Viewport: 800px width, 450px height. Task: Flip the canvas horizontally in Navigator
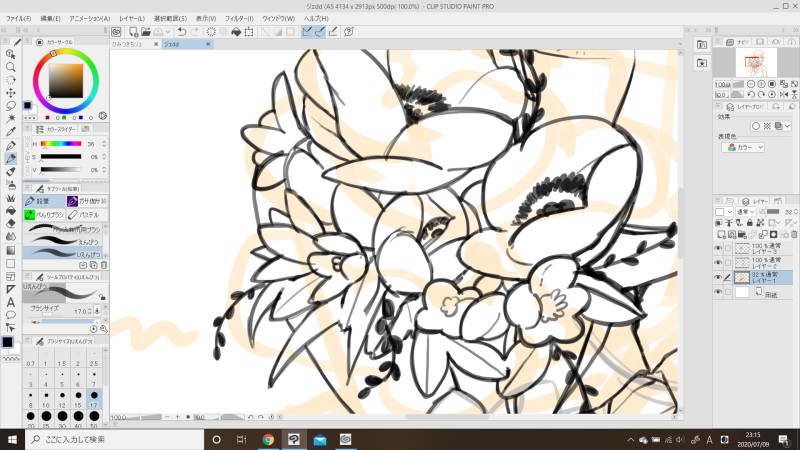(x=784, y=94)
